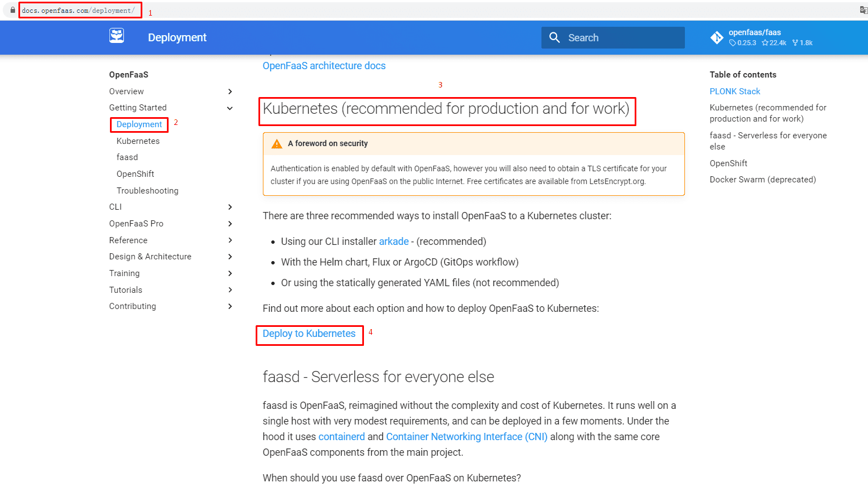Image resolution: width=868 pixels, height=492 pixels.
Task: Expand the OpenFaaS Pro chevron
Action: pyautogui.click(x=230, y=224)
